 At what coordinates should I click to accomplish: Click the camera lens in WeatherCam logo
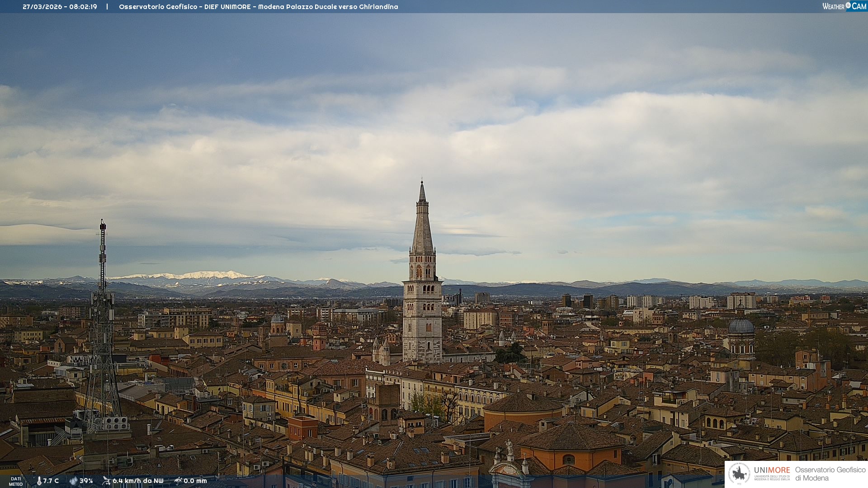coord(848,5)
